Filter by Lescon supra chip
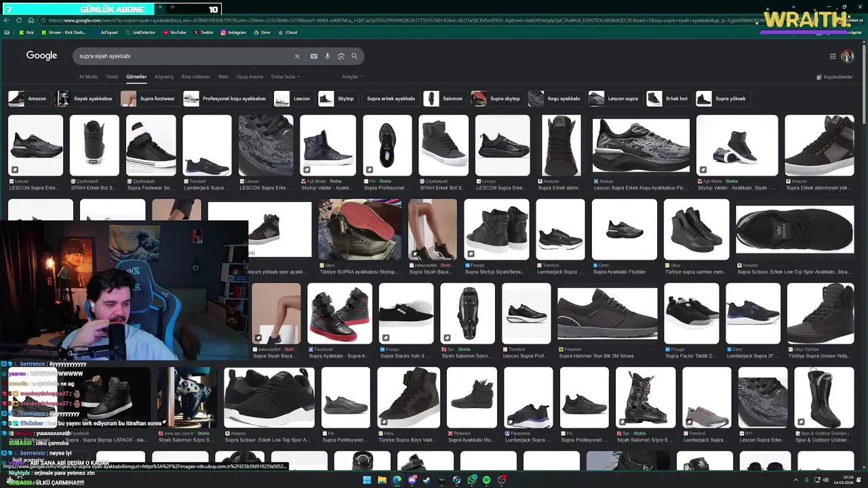868x488 pixels. point(615,98)
